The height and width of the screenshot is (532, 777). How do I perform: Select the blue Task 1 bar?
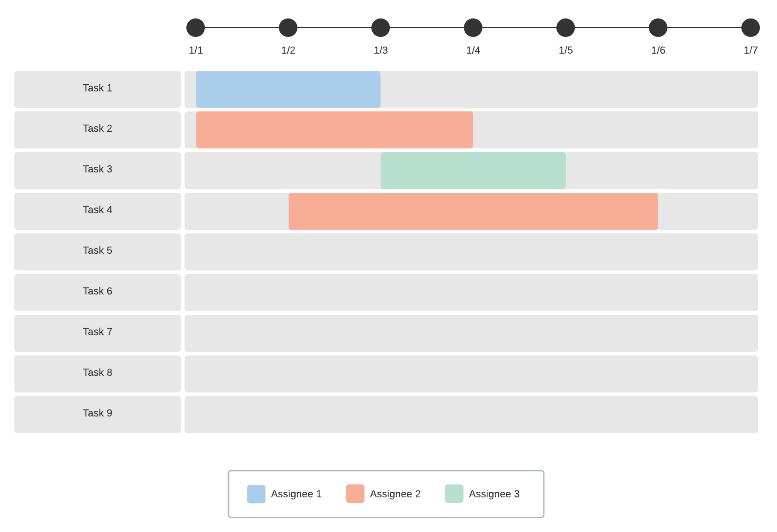288,89
